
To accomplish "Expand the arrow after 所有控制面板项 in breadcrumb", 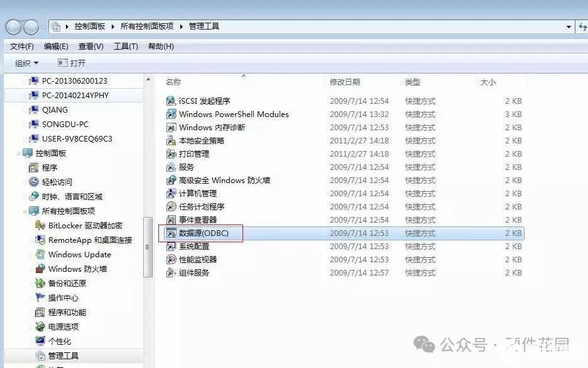I will click(x=181, y=26).
